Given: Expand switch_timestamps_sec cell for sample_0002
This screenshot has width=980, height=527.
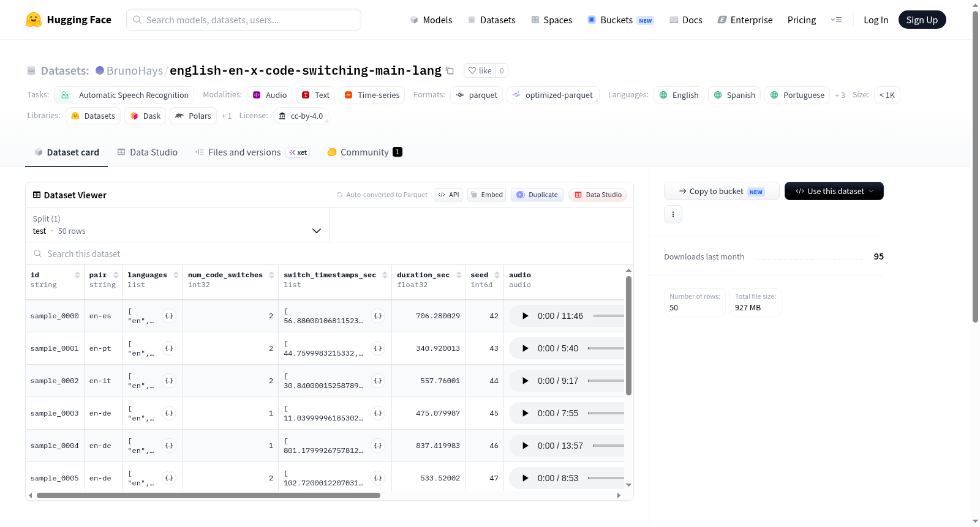Looking at the screenshot, I should point(378,381).
